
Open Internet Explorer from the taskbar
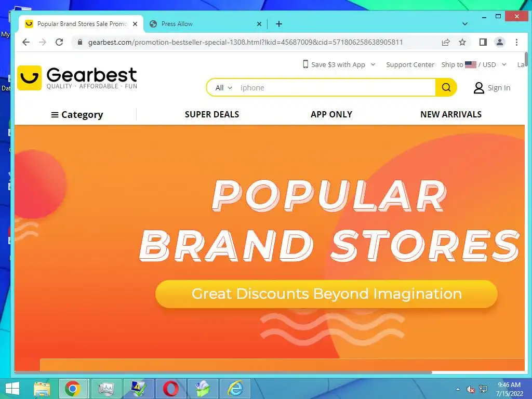pos(235,389)
